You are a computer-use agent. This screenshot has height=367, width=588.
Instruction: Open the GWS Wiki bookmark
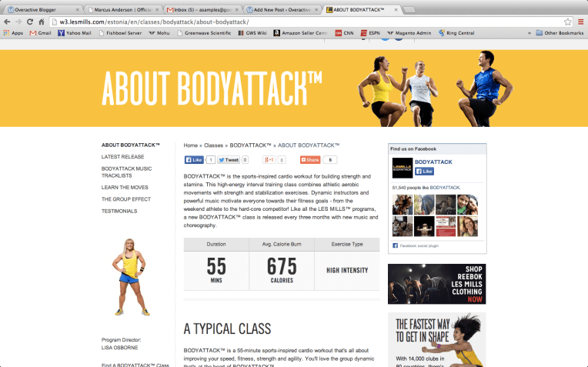(x=252, y=33)
